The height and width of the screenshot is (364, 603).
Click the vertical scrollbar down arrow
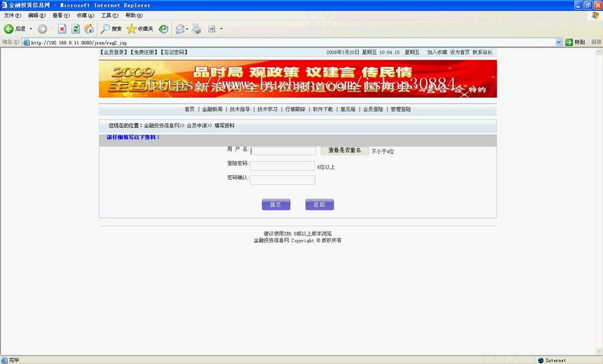(599, 351)
